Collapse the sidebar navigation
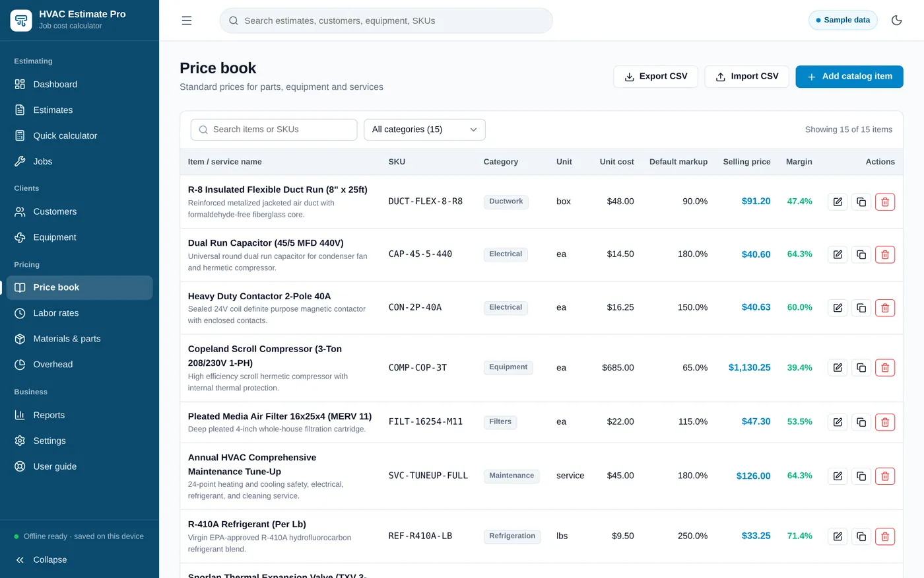 pyautogui.click(x=79, y=560)
